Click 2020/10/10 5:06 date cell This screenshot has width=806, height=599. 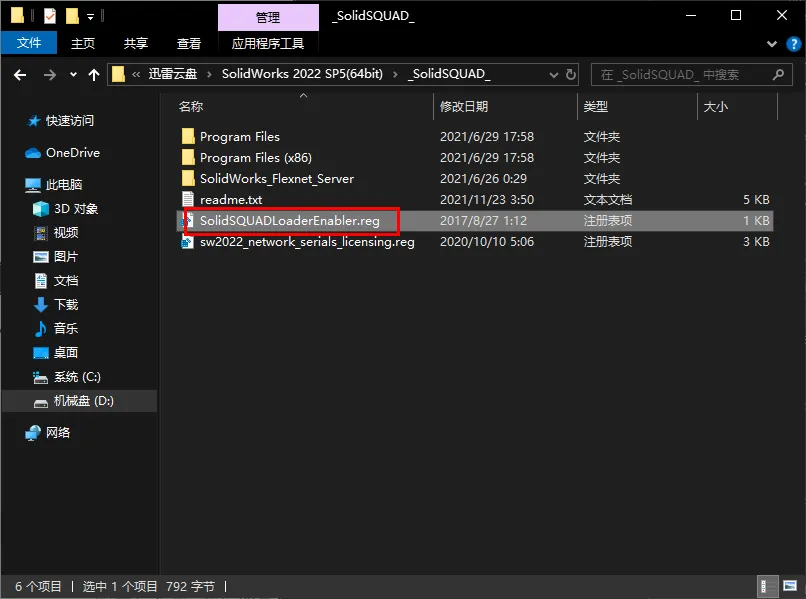(x=487, y=242)
